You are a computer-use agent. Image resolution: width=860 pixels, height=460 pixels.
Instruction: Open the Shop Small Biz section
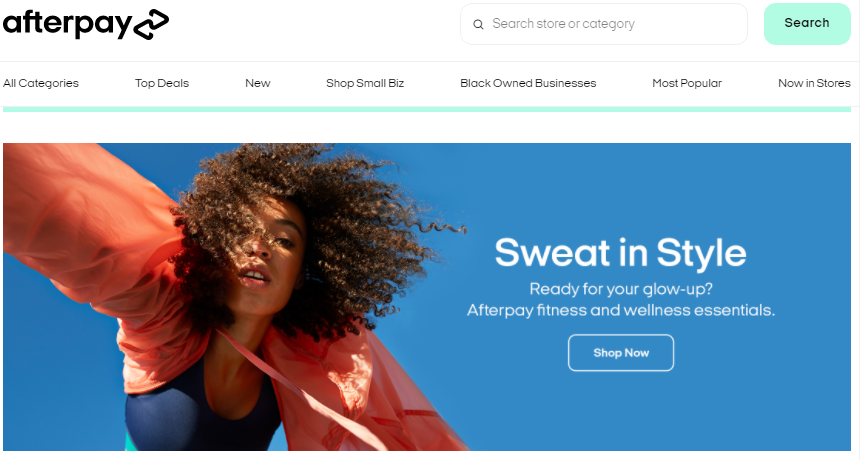tap(365, 83)
